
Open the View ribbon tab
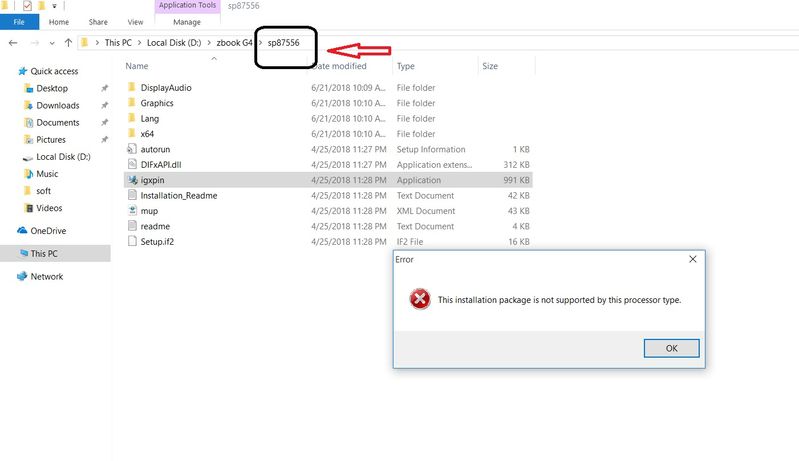pos(135,22)
